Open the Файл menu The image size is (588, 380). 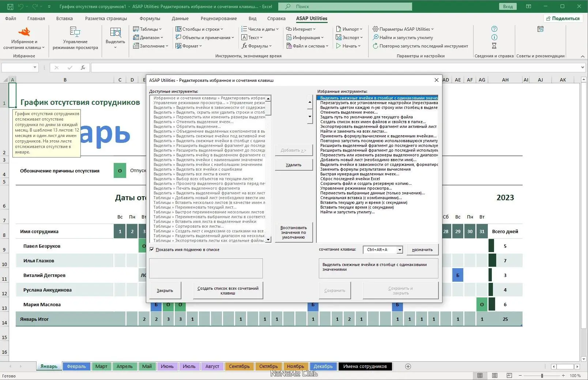pyautogui.click(x=11, y=19)
